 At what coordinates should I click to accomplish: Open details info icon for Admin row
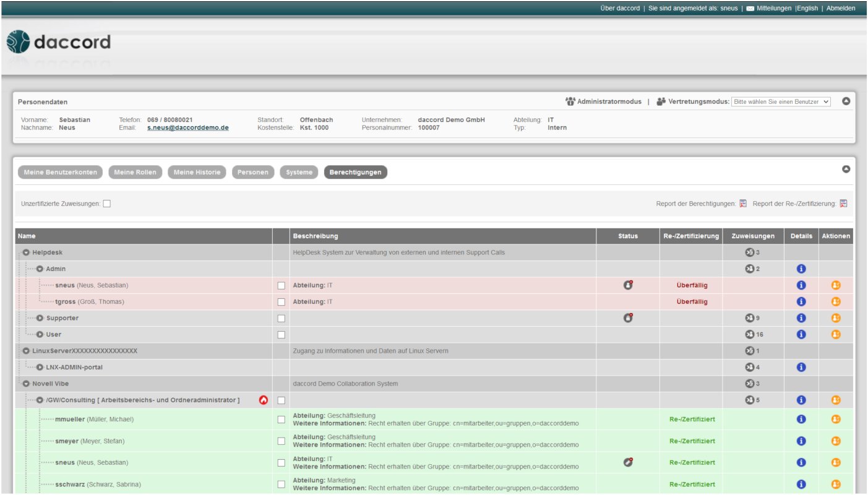[801, 269]
